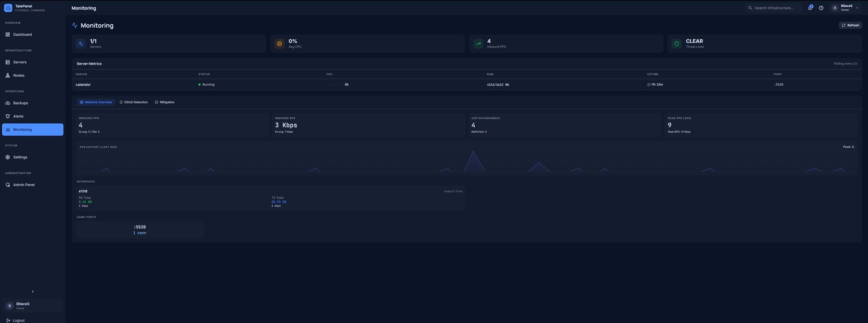Open Dashboard from the sidebar

pyautogui.click(x=33, y=34)
